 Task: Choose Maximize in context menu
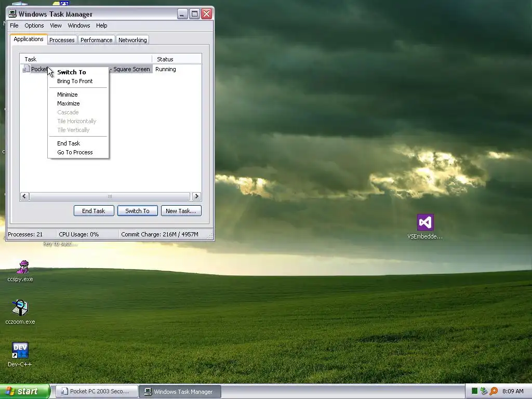[78, 103]
